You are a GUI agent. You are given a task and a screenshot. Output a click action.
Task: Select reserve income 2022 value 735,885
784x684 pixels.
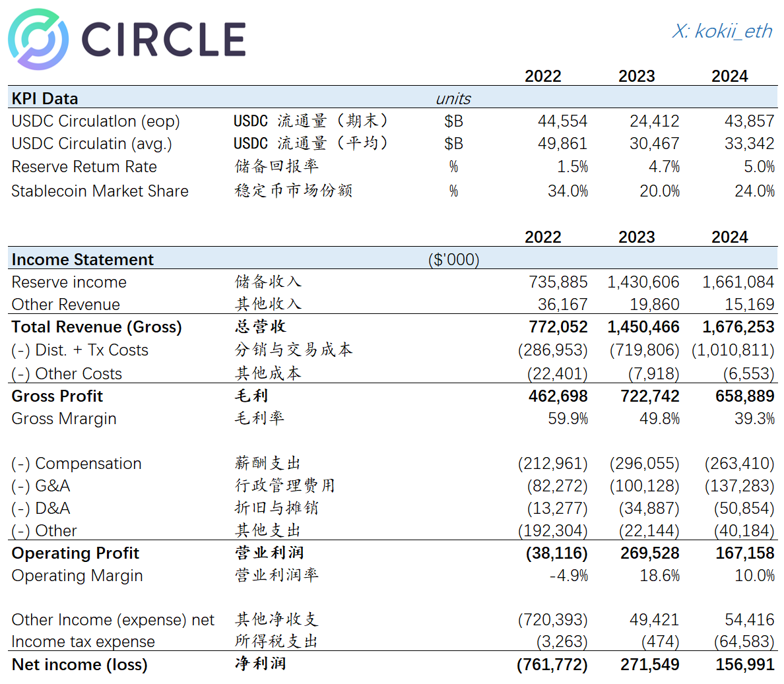(x=558, y=282)
